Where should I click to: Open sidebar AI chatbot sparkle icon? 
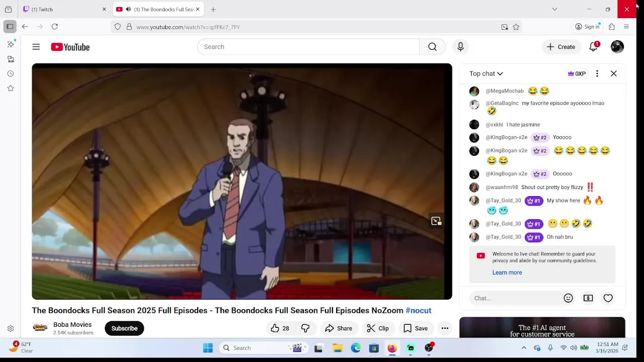point(11,44)
